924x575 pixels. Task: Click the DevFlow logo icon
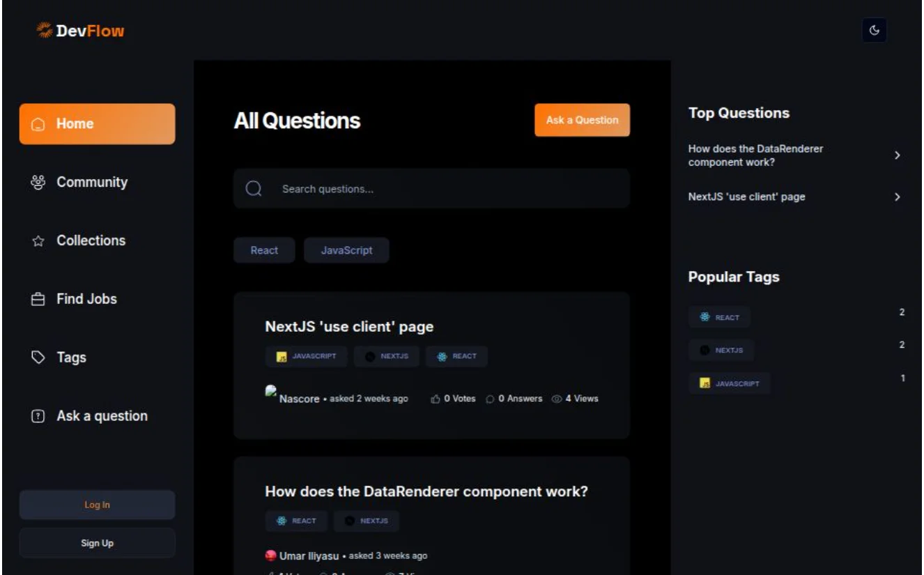coord(45,30)
